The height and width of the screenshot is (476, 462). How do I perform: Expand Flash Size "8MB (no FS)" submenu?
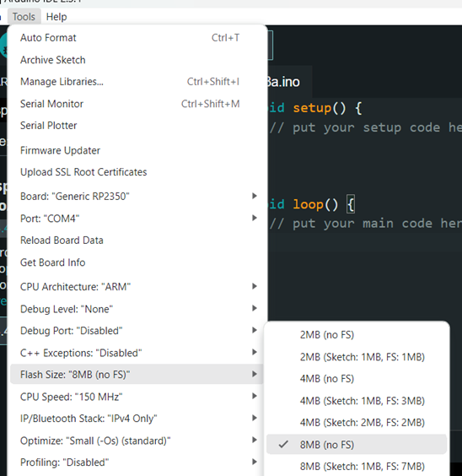tap(137, 375)
